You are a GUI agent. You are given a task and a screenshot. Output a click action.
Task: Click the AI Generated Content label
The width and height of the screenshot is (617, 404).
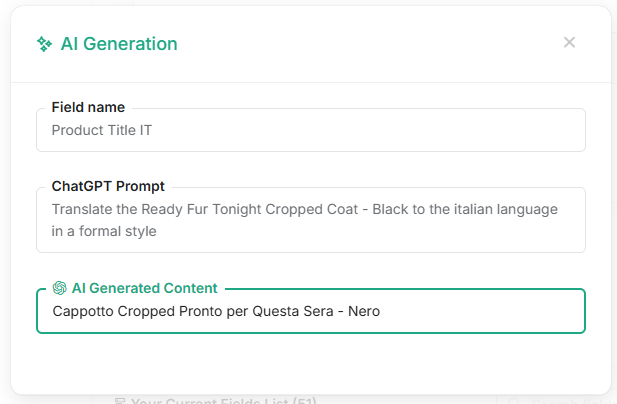pyautogui.click(x=144, y=288)
